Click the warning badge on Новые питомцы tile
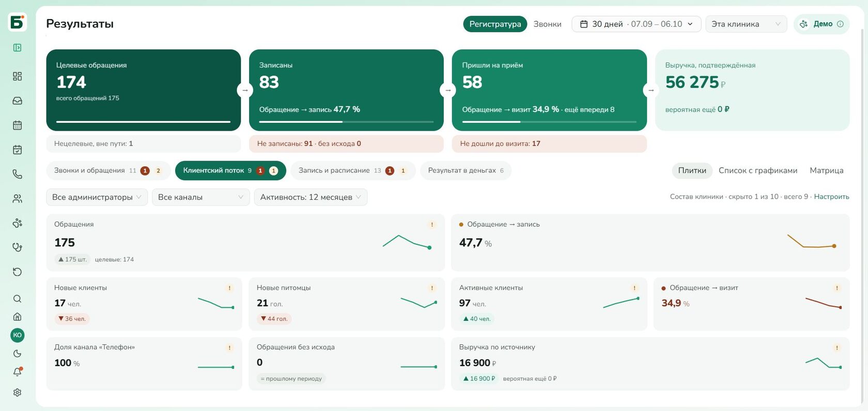Viewport: 868px width, 411px height. pyautogui.click(x=432, y=288)
